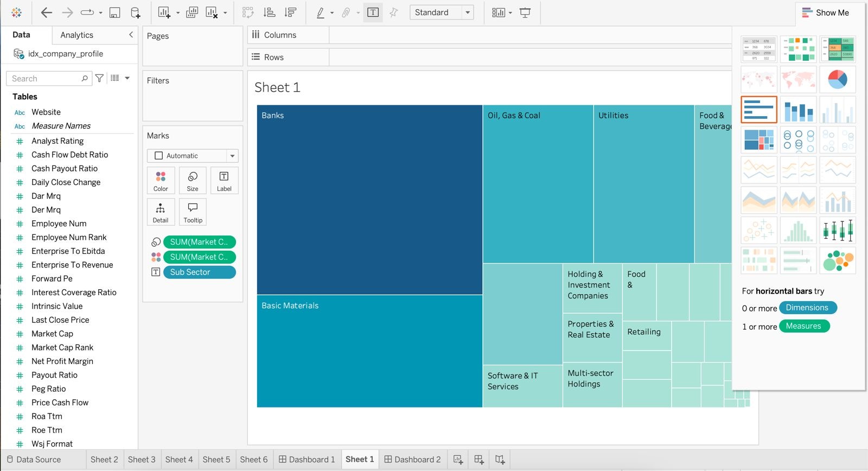Click the Tableau logo icon
The image size is (868, 471).
click(x=17, y=12)
